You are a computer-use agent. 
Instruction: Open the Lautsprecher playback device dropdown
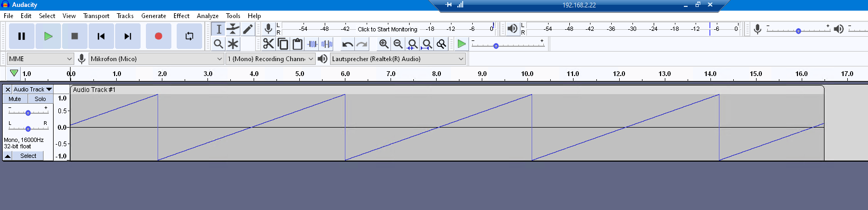[x=398, y=59]
